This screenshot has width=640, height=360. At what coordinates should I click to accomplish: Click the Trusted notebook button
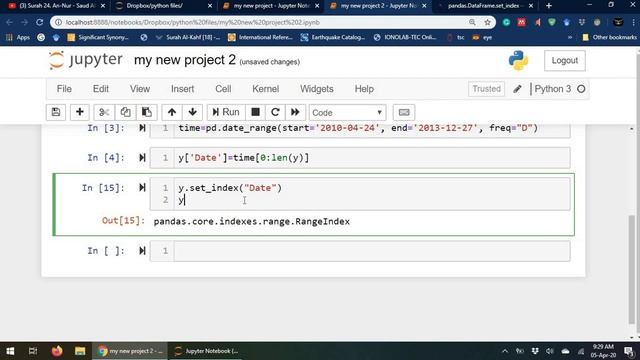(x=486, y=89)
